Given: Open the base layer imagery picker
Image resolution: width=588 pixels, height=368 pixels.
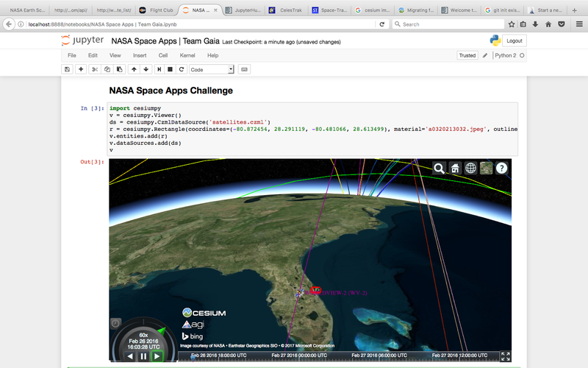Looking at the screenshot, I should pos(486,168).
